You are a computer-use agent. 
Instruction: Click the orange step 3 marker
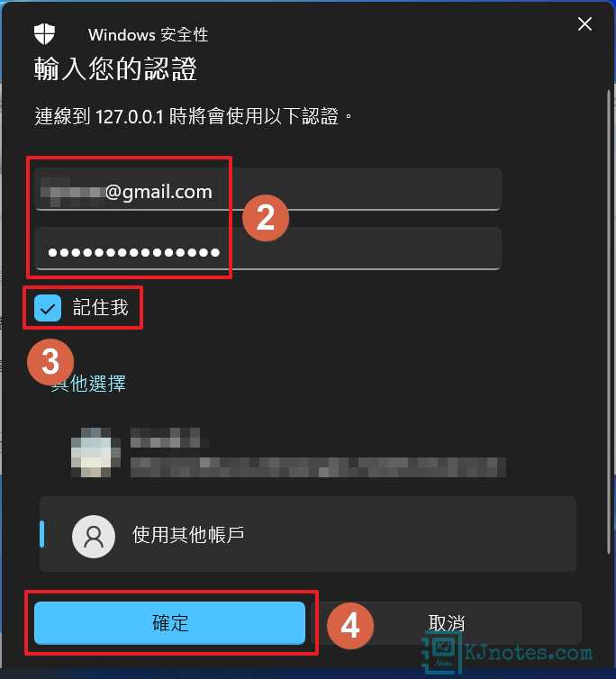click(x=50, y=362)
